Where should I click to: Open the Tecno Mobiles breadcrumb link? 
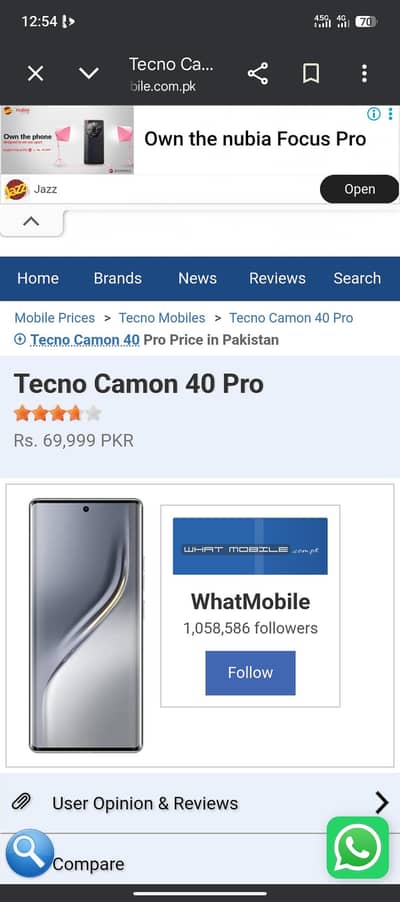coord(162,318)
